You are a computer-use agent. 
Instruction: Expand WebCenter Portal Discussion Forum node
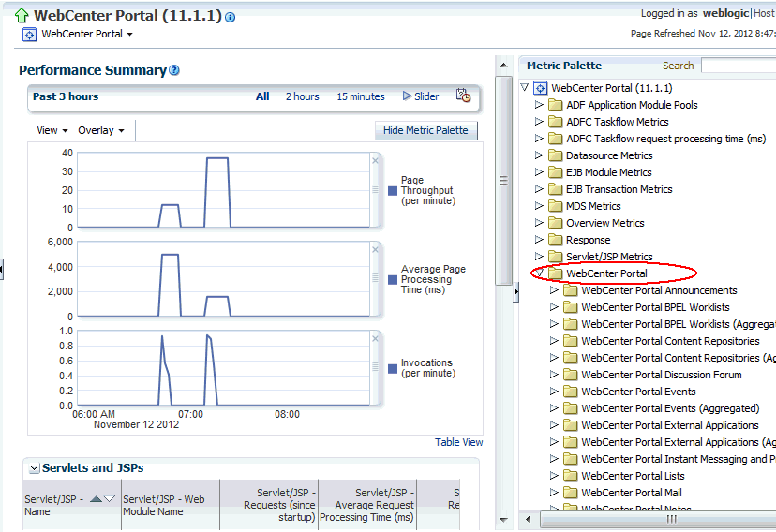coord(554,375)
